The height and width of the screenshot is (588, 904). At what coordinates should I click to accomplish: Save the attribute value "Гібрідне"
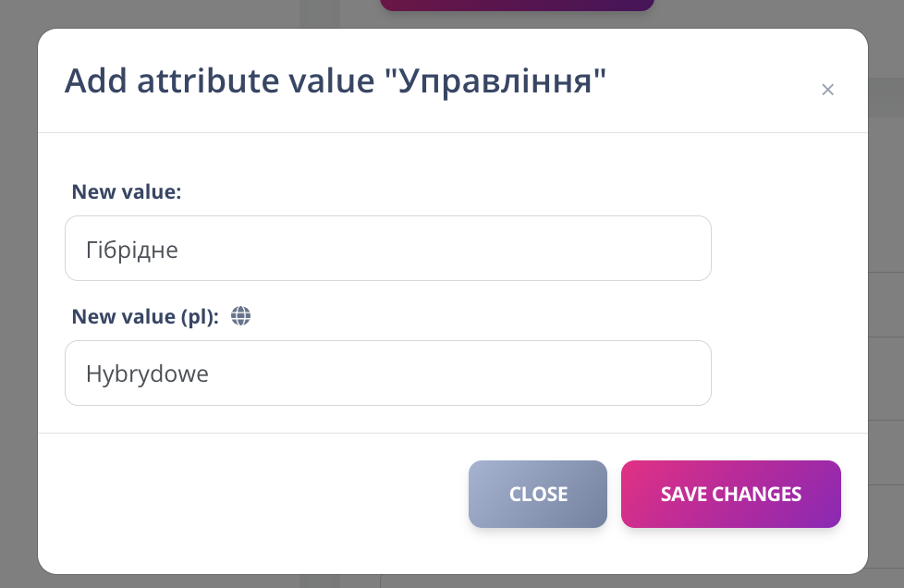(730, 494)
